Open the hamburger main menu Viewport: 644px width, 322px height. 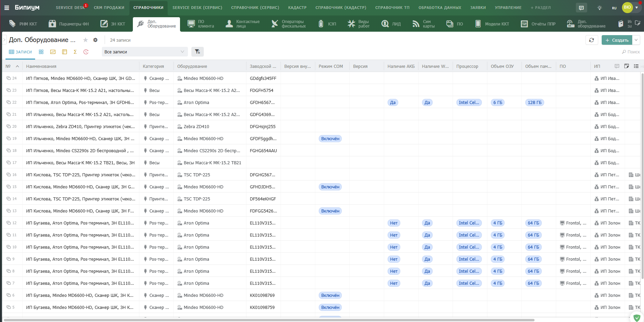pyautogui.click(x=7, y=8)
